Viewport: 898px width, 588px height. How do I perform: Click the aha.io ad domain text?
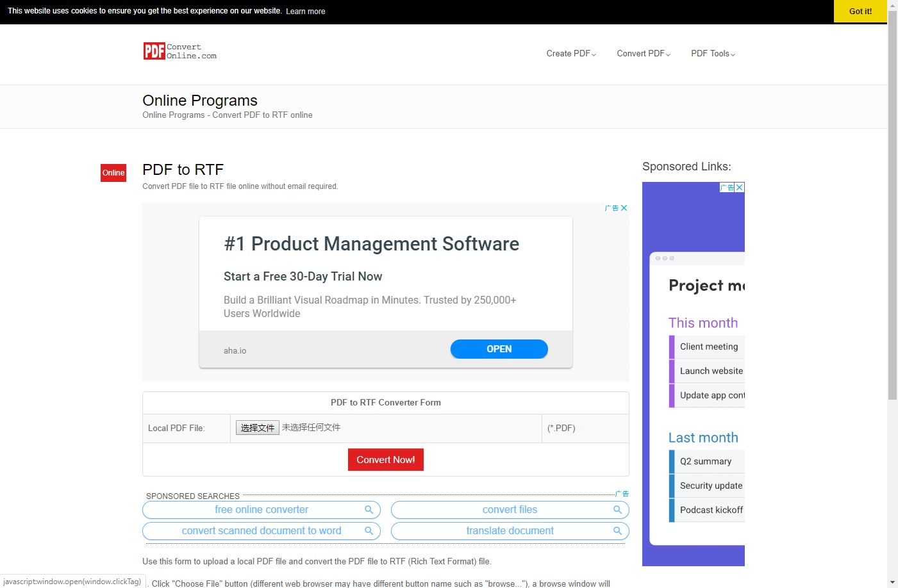click(235, 351)
